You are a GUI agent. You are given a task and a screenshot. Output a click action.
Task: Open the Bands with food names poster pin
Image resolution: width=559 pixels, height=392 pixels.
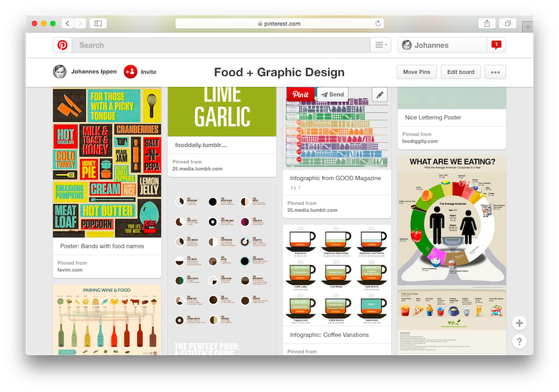point(107,163)
